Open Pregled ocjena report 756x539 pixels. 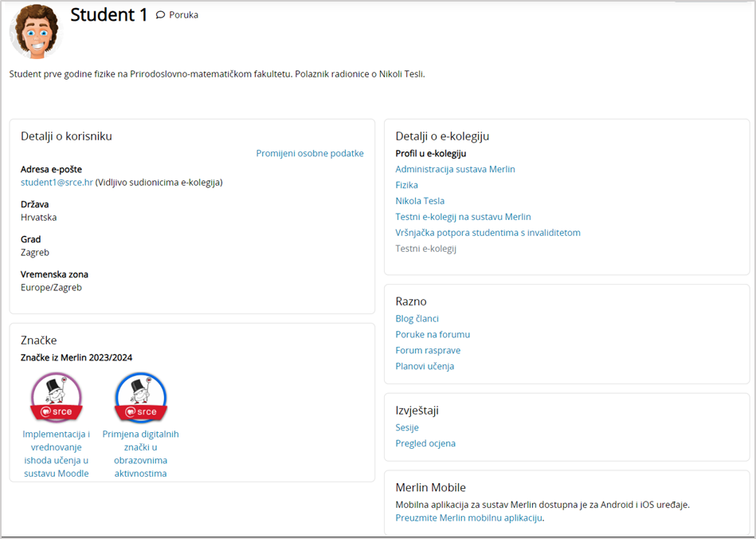point(425,443)
